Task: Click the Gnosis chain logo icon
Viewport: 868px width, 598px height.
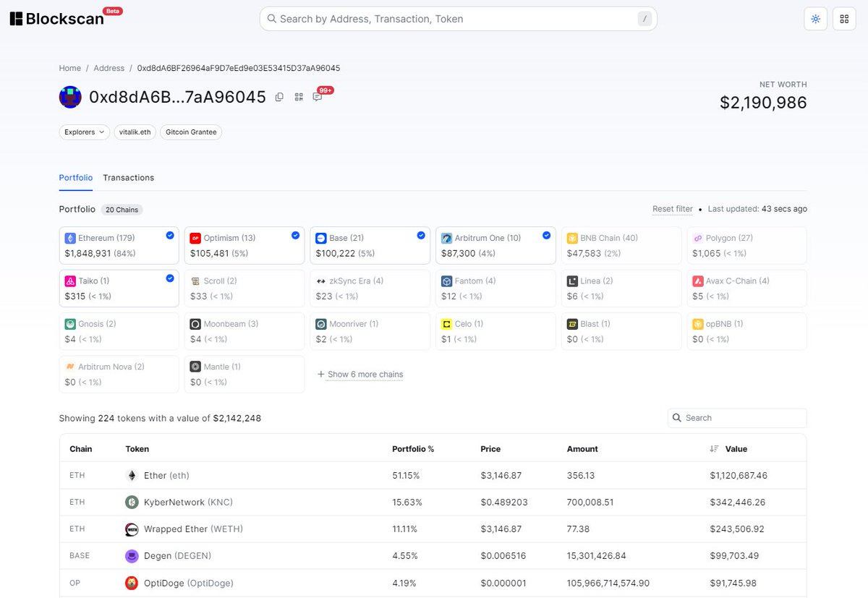Action: 70,324
